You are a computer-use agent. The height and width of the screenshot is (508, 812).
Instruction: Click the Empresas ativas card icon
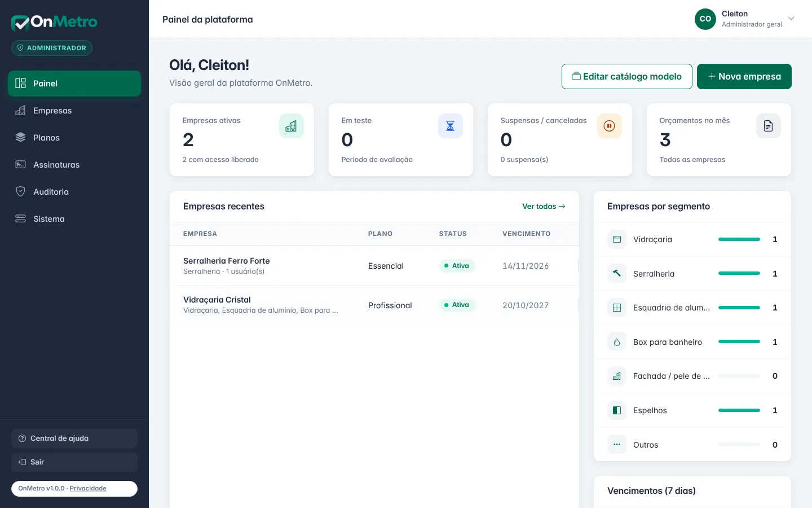point(292,126)
